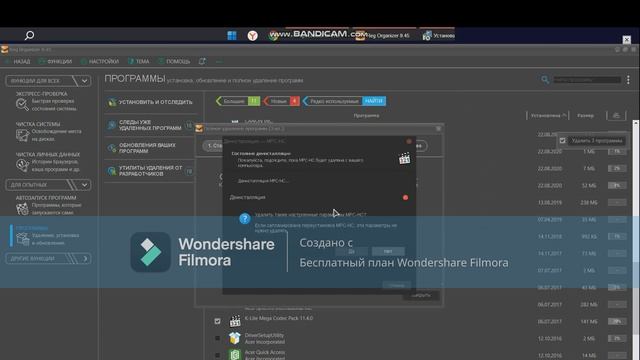
Task: Click the Удалить 2 программы button
Action: pos(596,140)
